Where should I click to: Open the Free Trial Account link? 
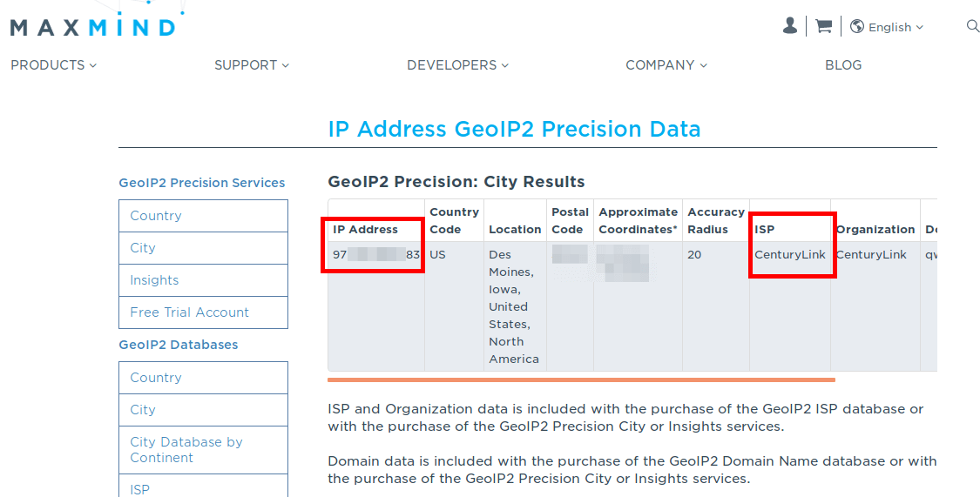click(203, 312)
